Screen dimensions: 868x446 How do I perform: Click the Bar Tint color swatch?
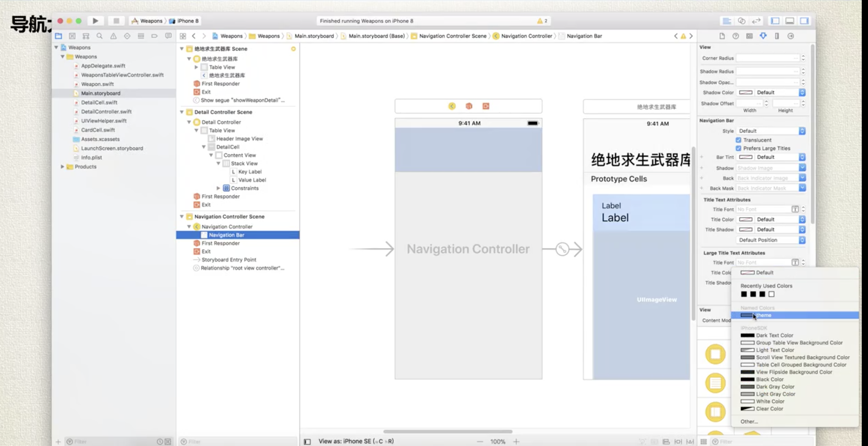(x=745, y=157)
